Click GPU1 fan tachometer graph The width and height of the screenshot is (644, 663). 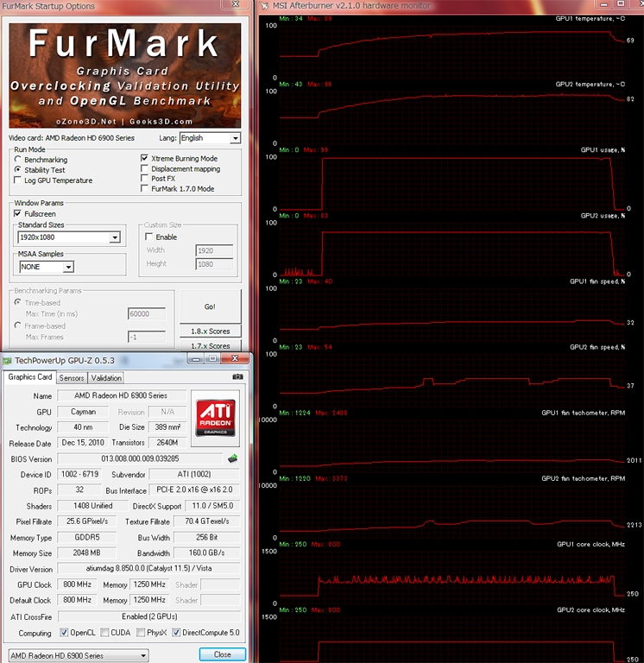click(x=451, y=445)
